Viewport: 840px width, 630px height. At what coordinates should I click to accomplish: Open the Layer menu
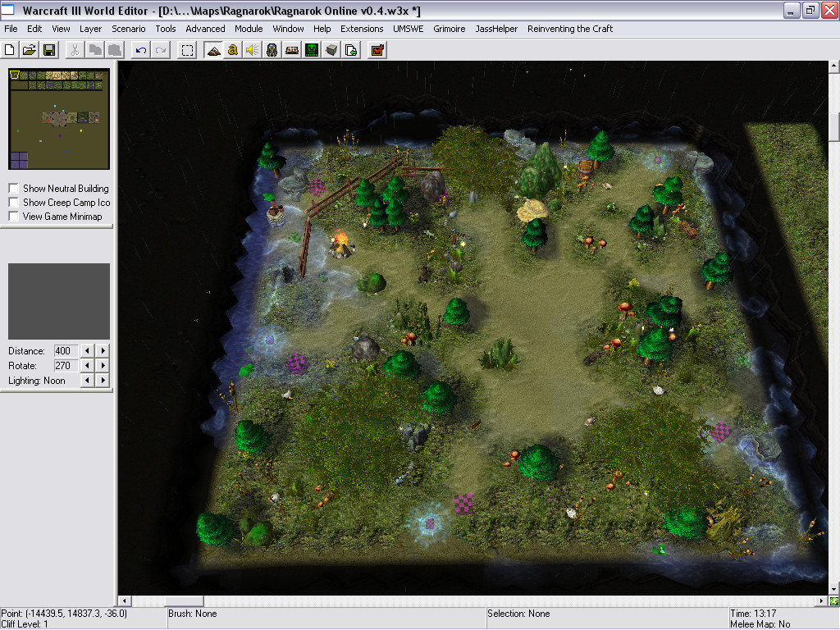(90, 29)
